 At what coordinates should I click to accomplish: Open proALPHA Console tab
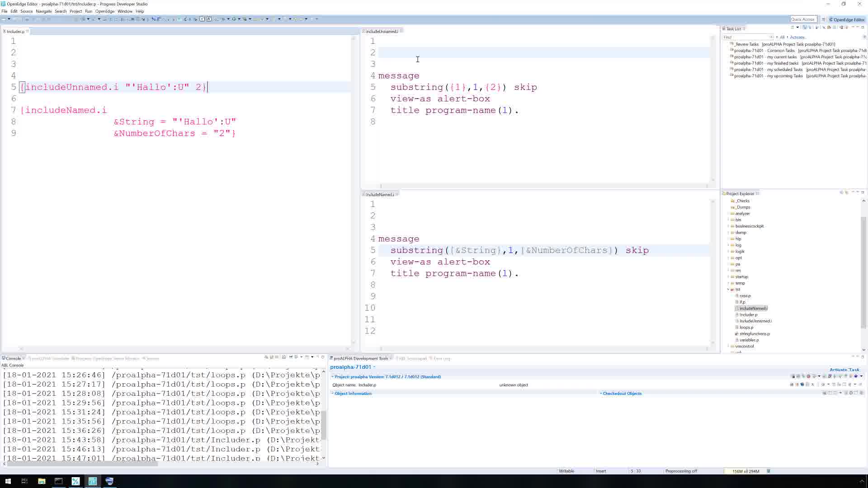(x=50, y=358)
